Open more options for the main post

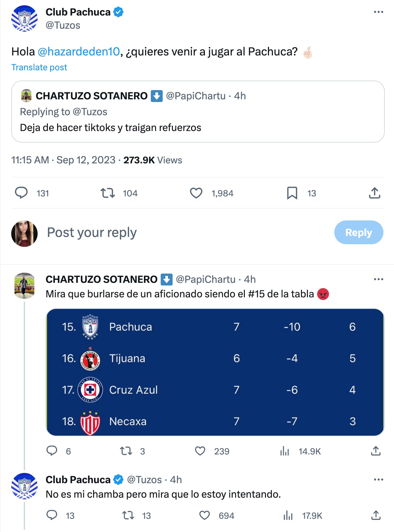pyautogui.click(x=378, y=12)
